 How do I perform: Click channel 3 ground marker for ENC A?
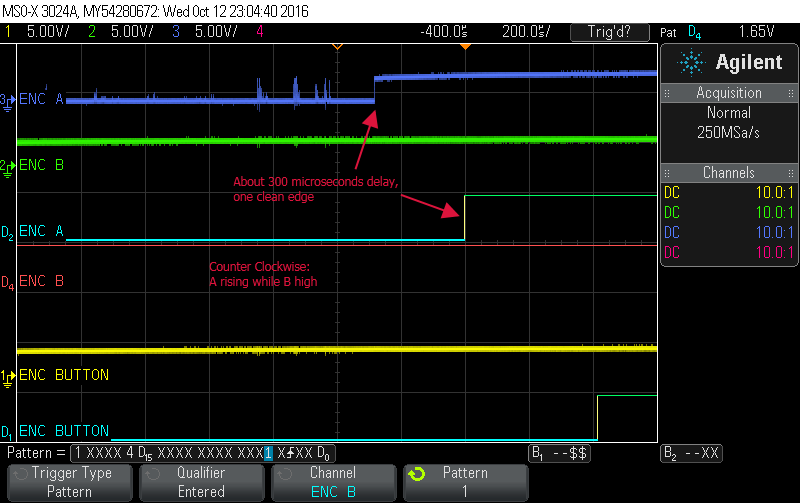[7, 100]
